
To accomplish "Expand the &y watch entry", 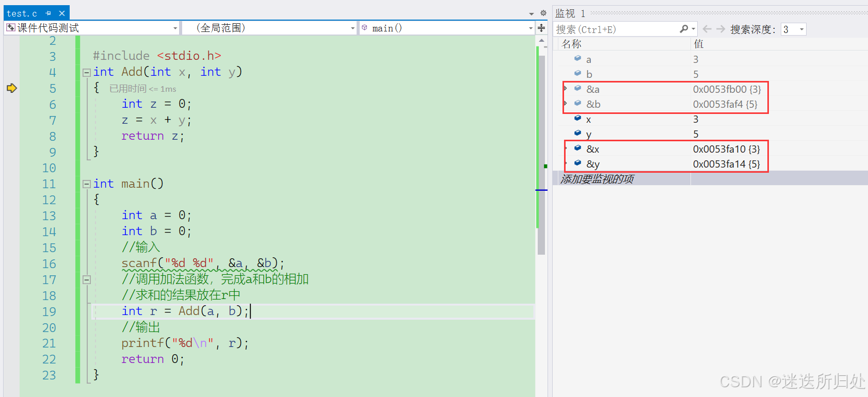I will click(566, 163).
